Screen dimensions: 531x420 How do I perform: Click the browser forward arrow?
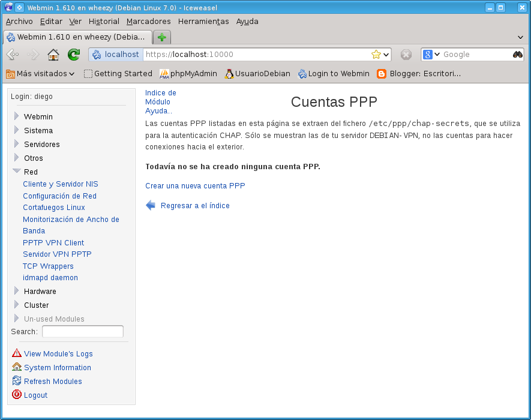(33, 54)
